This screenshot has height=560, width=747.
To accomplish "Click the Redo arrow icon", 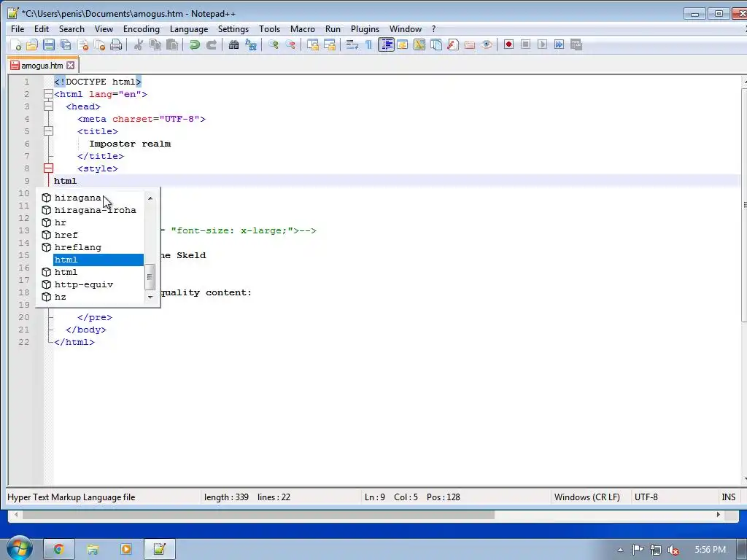I will pos(211,44).
